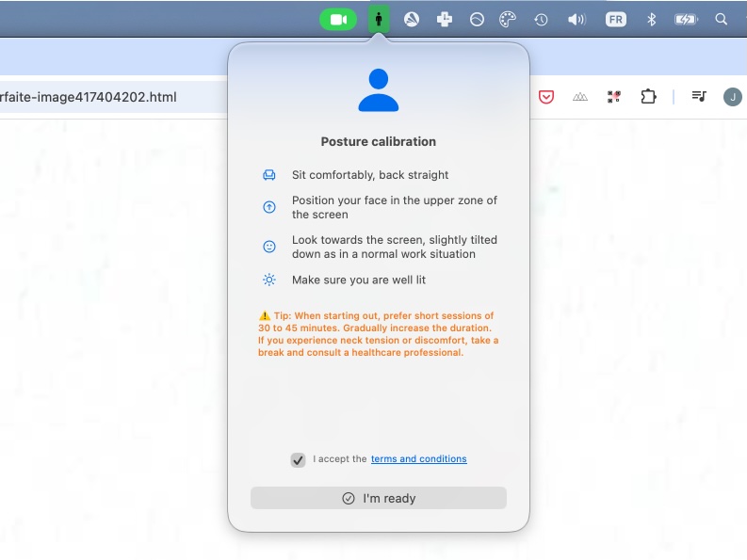The width and height of the screenshot is (747, 560).
Task: Click the text Sit comfortably, back straight
Action: 370,175
